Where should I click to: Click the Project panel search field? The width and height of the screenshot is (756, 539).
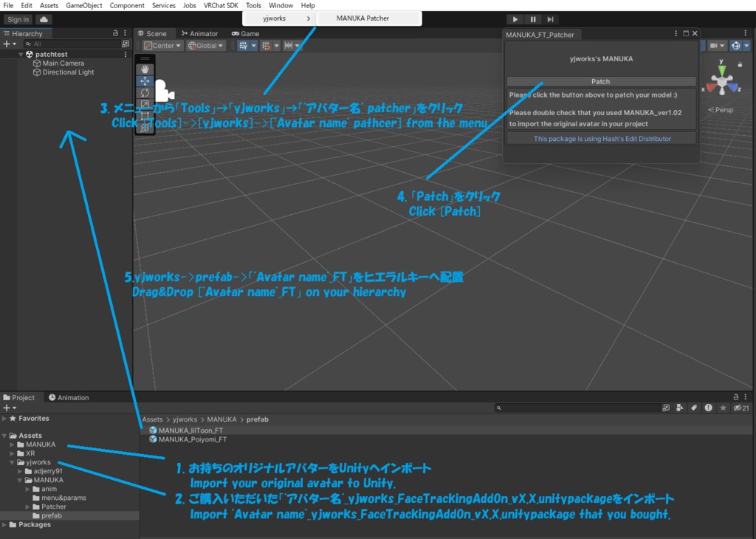[577, 408]
